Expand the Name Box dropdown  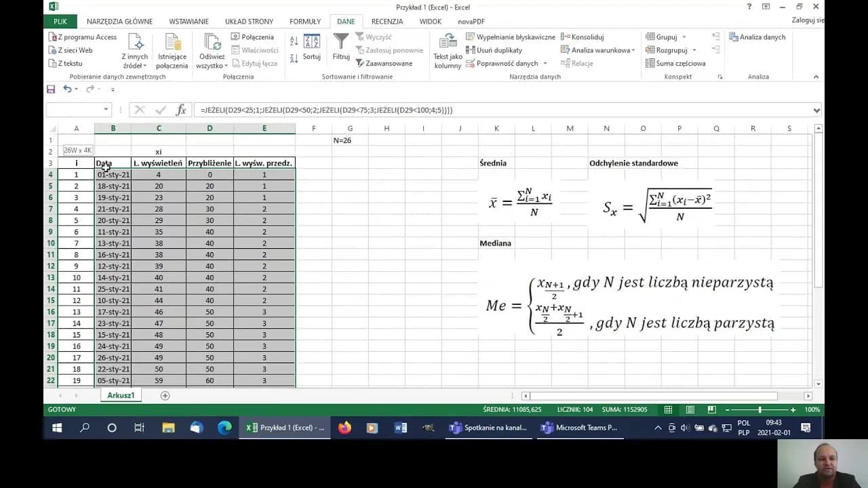point(106,110)
